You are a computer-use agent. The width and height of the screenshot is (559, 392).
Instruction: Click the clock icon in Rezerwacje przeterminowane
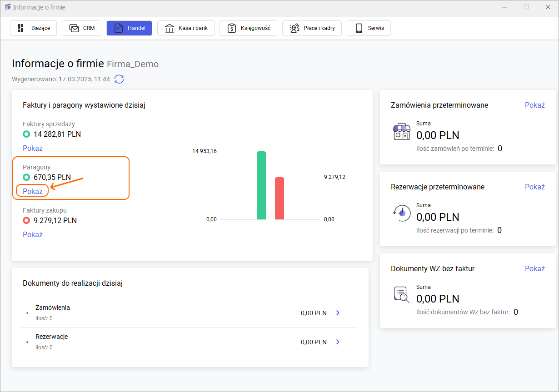coord(402,213)
